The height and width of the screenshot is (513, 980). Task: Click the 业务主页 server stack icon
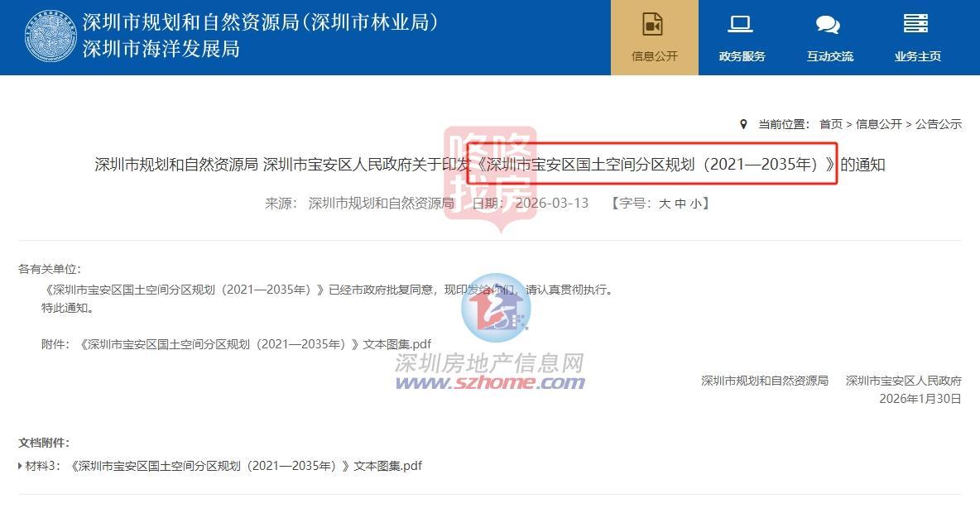click(x=915, y=24)
